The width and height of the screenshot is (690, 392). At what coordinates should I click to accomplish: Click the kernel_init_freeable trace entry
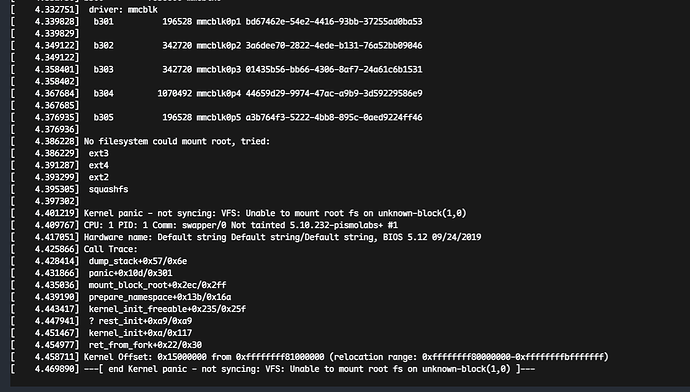point(167,309)
